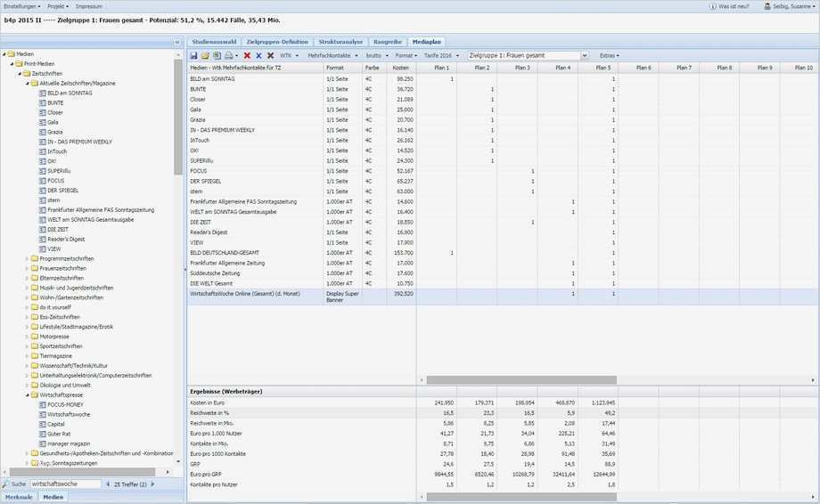Viewport: 820px width, 504px height.
Task: Click the printer icon in Mediaplan toolbar
Action: tap(228, 55)
